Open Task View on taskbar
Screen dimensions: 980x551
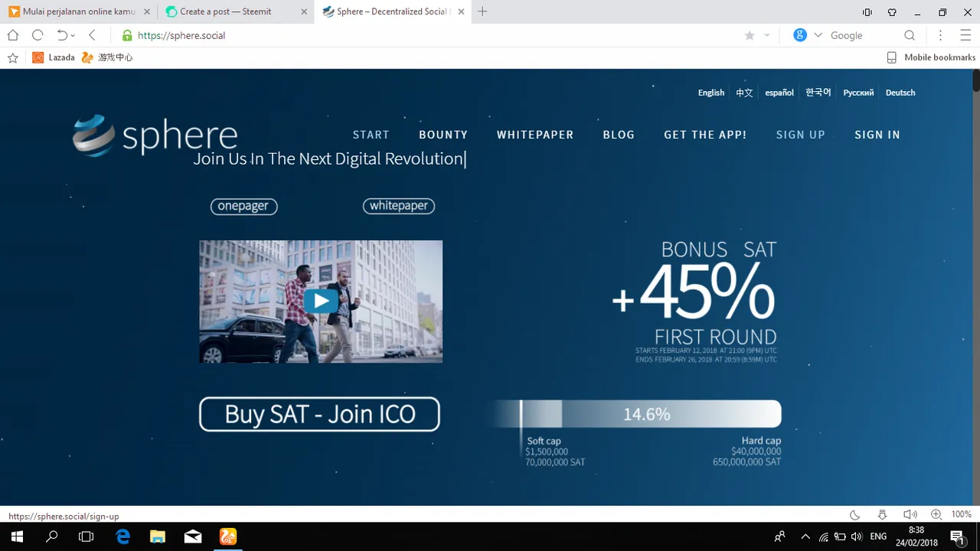86,536
